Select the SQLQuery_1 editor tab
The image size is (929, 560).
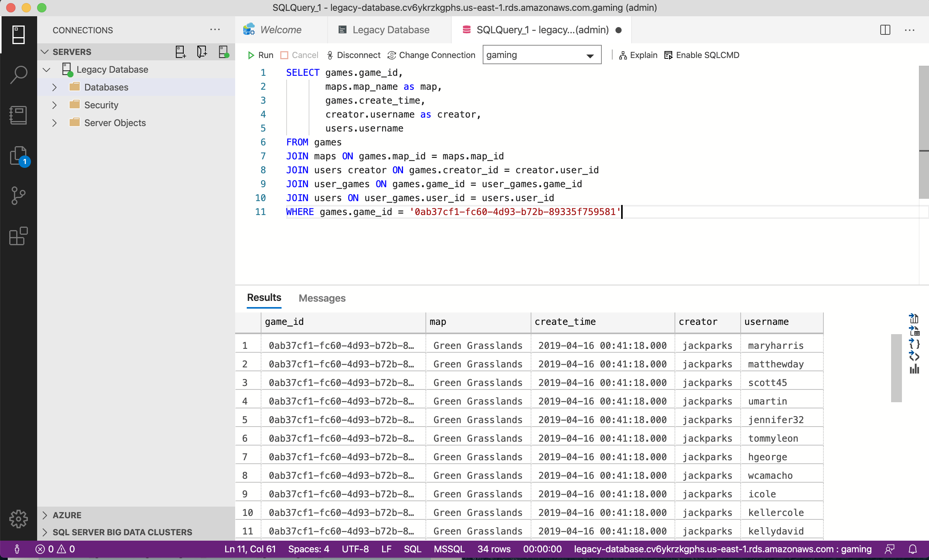coord(541,30)
